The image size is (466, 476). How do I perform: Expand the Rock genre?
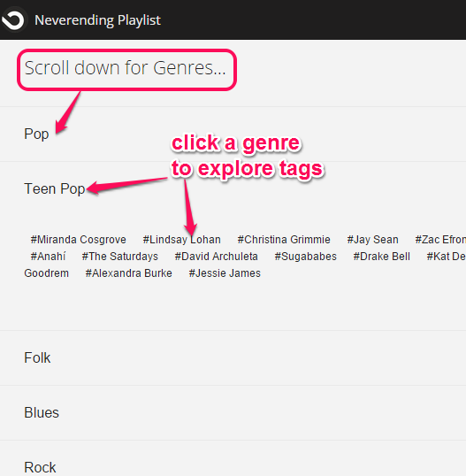click(x=40, y=467)
